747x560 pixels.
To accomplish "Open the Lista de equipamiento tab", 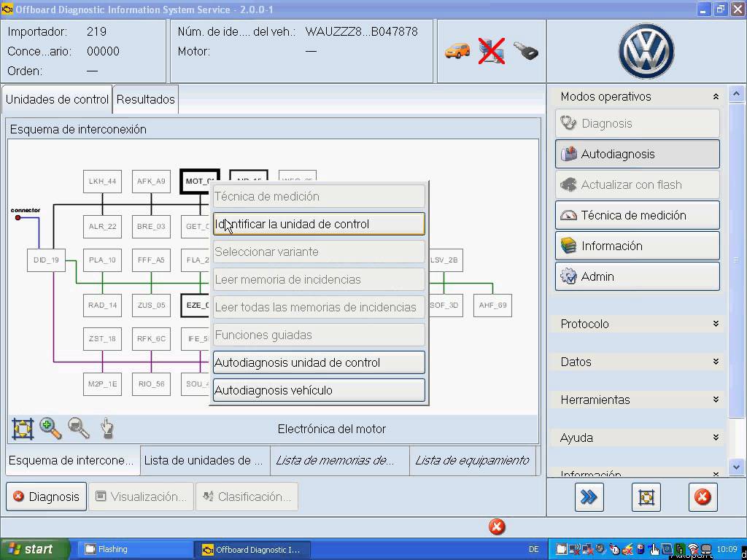I will tap(473, 460).
